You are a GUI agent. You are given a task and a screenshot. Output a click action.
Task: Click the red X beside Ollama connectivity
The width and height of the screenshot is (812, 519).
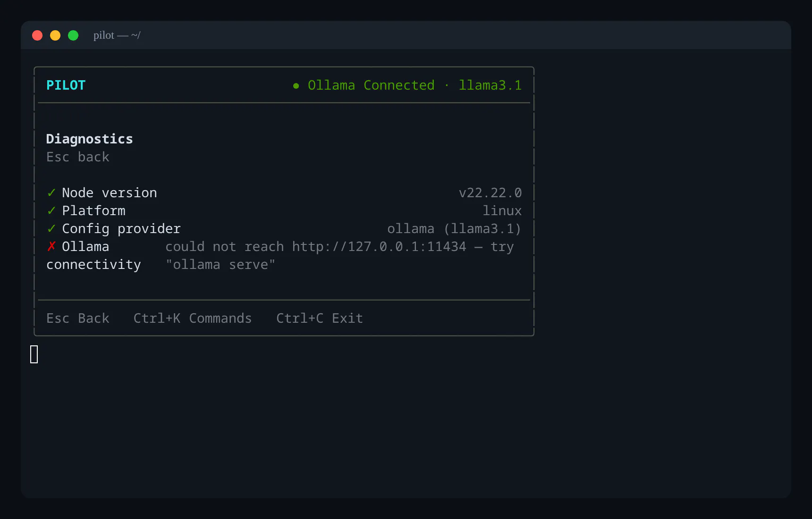click(51, 246)
